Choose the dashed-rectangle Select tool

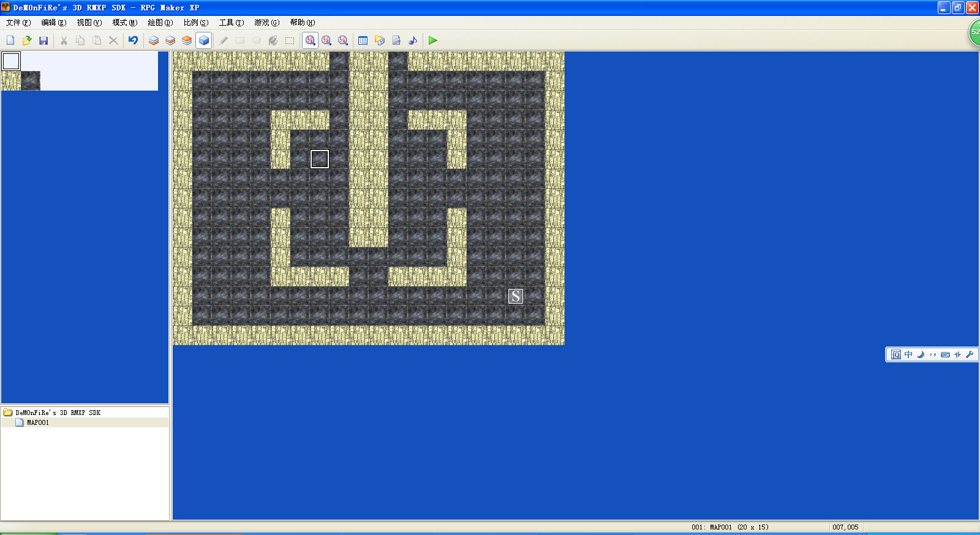point(290,40)
